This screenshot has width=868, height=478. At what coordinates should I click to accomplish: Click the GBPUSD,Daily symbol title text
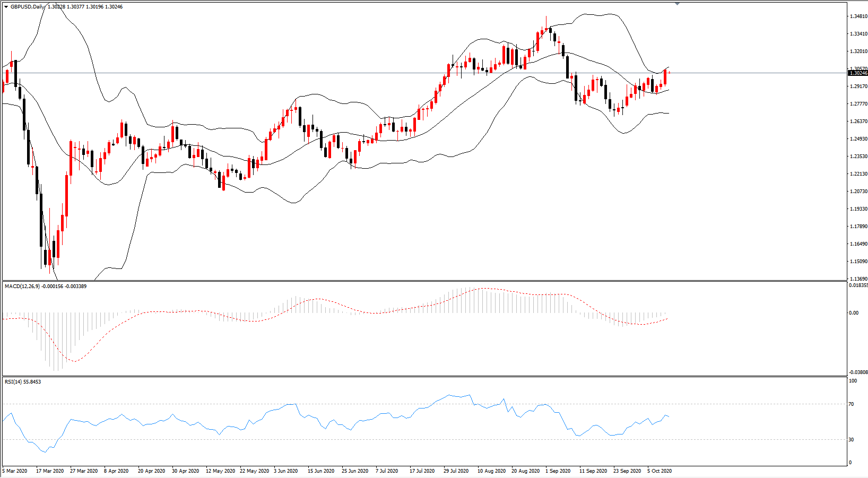coord(28,7)
